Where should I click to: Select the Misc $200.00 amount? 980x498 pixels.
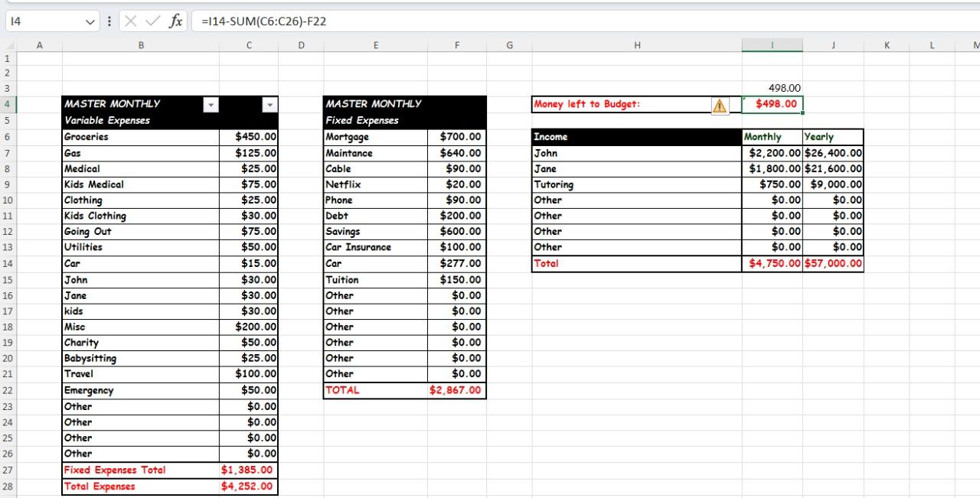[x=249, y=327]
